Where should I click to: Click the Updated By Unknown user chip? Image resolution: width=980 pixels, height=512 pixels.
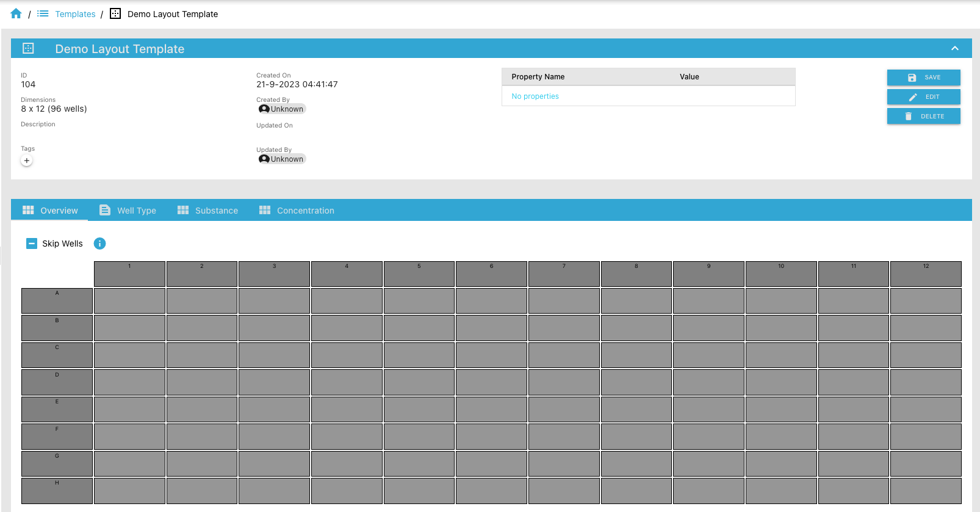click(x=281, y=159)
